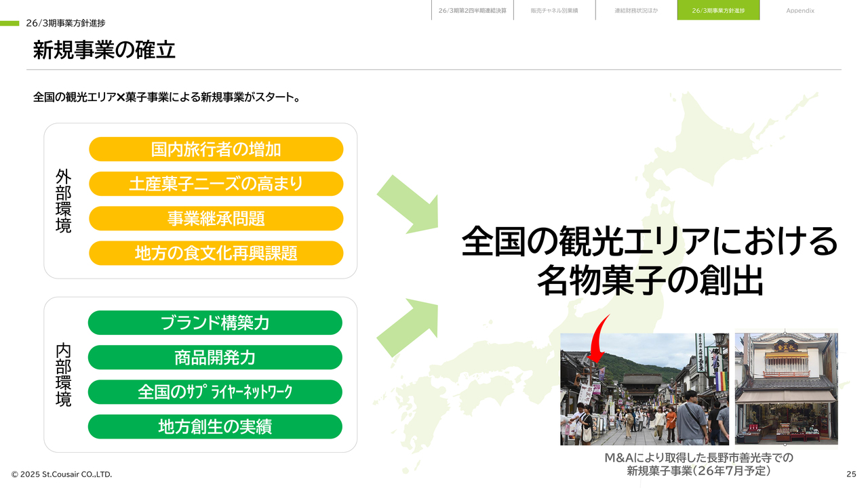The image size is (868, 488).
Task: Go to the Appendix tab
Action: 800,11
